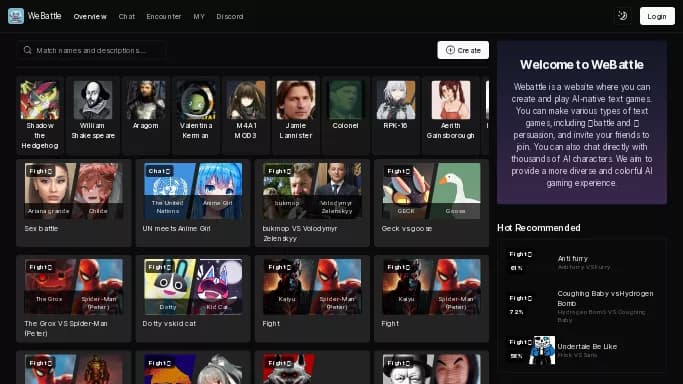The height and width of the screenshot is (384, 683).
Task: Open the Sex battle card thumbnail
Action: tap(74, 191)
